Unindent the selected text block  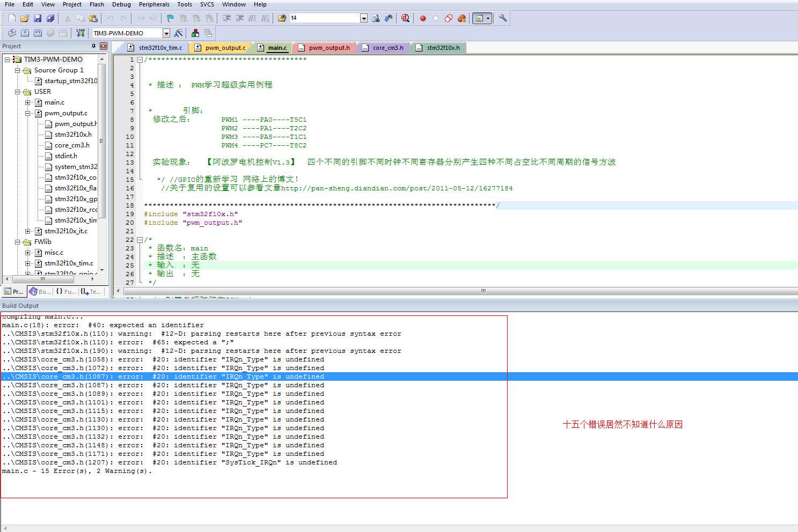coord(239,18)
